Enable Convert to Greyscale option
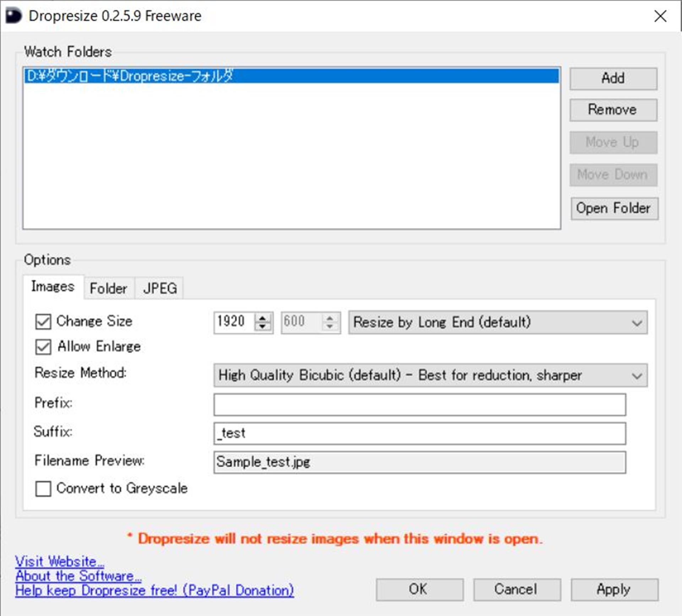This screenshot has width=682, height=616. click(x=43, y=489)
